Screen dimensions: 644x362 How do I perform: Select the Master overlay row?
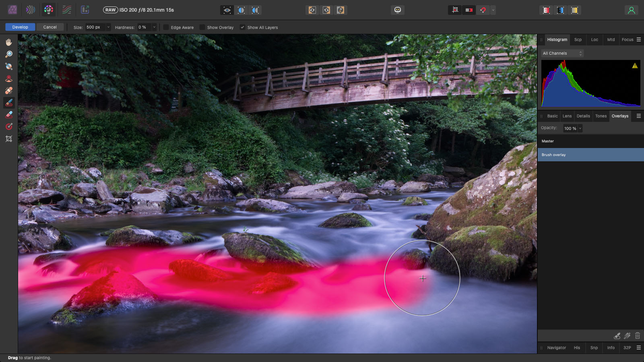pos(590,141)
